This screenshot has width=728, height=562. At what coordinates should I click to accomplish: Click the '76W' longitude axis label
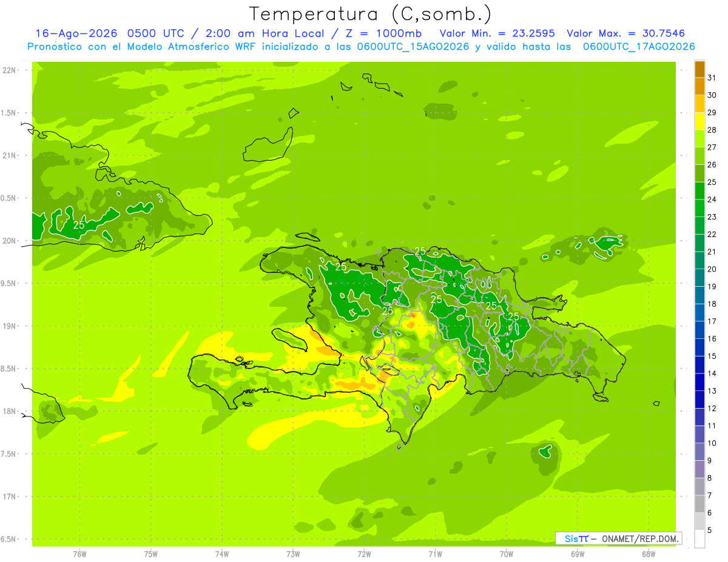click(79, 554)
